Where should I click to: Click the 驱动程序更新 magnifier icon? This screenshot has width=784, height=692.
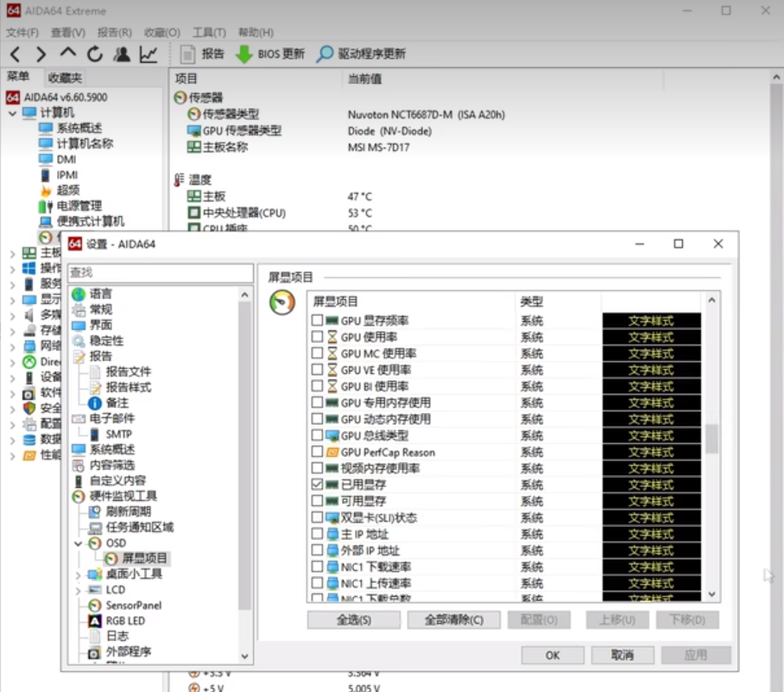tap(325, 54)
